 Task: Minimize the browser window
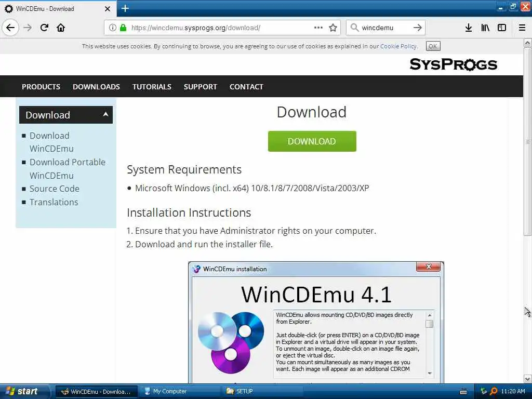point(501,7)
